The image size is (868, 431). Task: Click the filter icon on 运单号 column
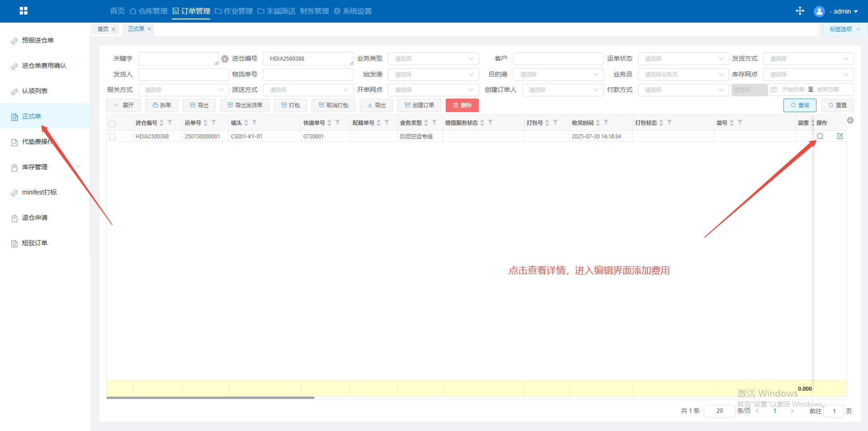(x=214, y=123)
